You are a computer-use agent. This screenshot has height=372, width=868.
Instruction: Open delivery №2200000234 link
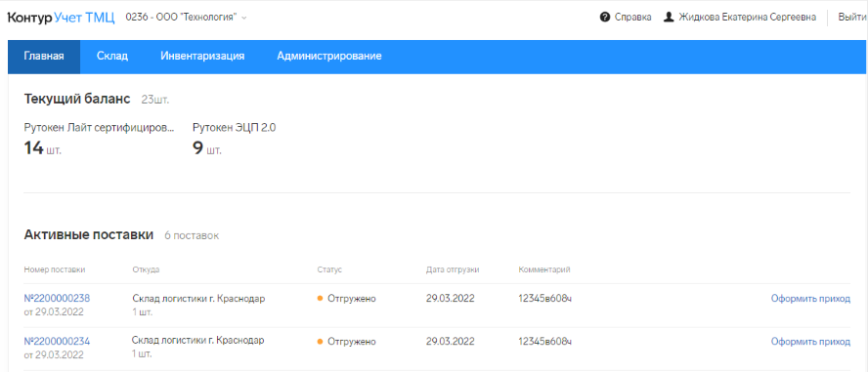point(57,341)
